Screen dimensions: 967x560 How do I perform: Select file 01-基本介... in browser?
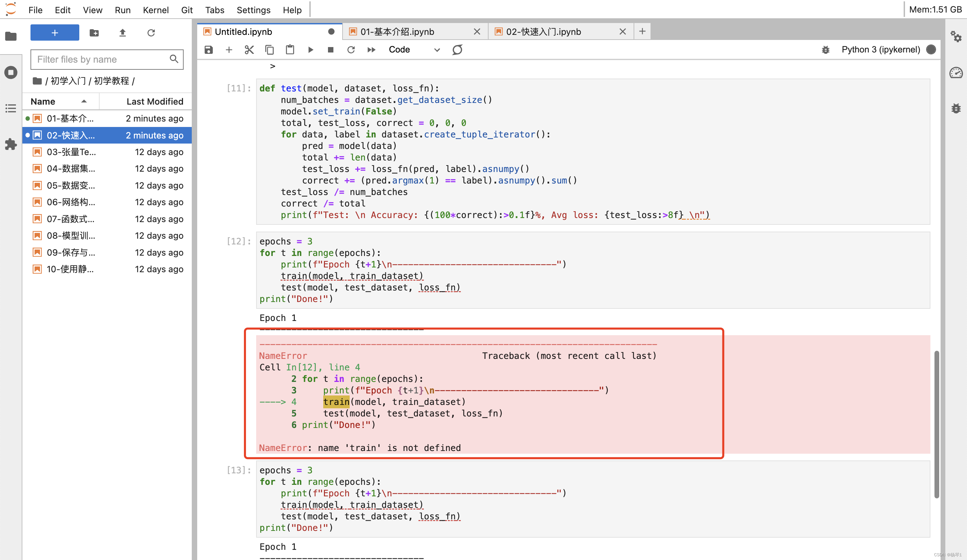coord(107,119)
